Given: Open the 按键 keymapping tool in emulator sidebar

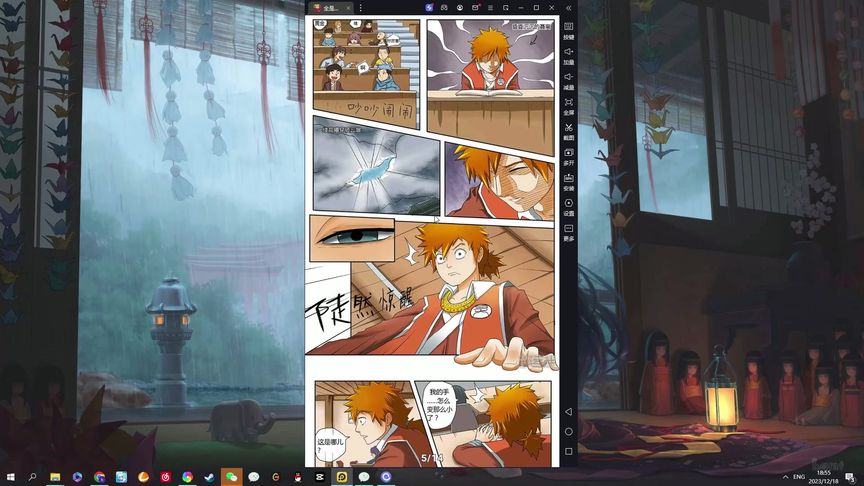Looking at the screenshot, I should [x=569, y=31].
